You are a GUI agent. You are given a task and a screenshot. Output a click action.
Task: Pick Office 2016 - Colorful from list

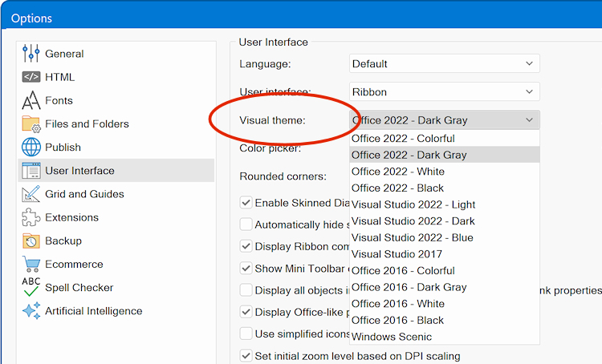pos(403,271)
